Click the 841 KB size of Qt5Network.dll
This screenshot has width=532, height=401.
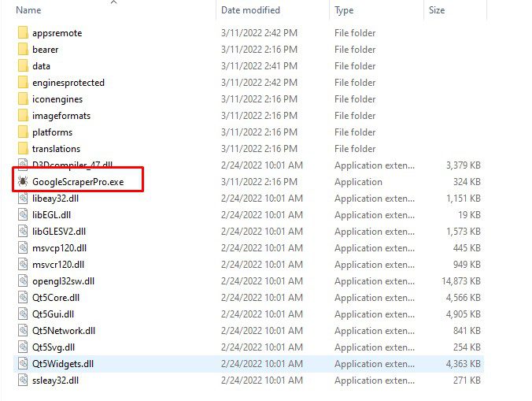(467, 331)
